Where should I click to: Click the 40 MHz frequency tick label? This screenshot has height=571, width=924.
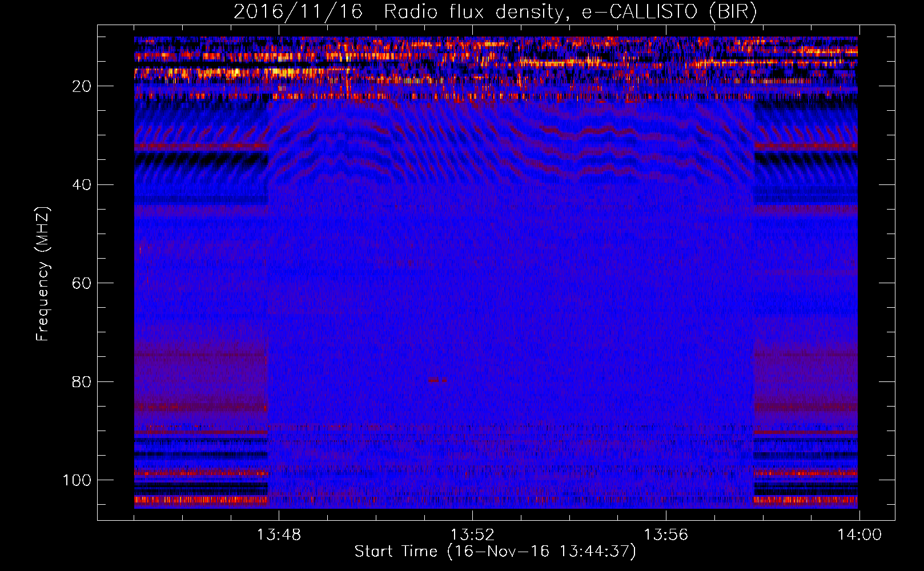[82, 185]
